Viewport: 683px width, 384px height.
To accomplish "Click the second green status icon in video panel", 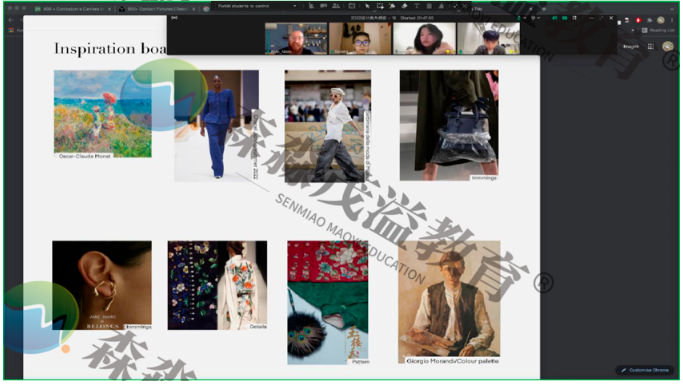I will [564, 18].
